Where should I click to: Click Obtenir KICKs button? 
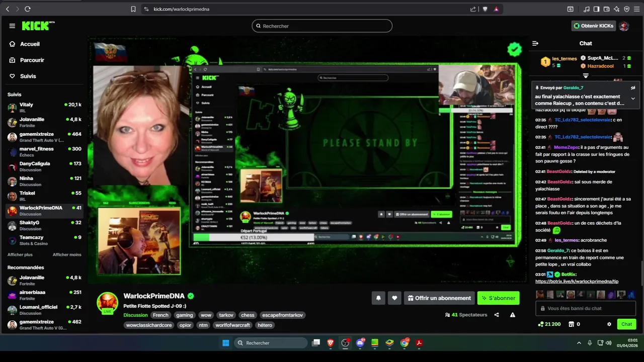pos(594,26)
